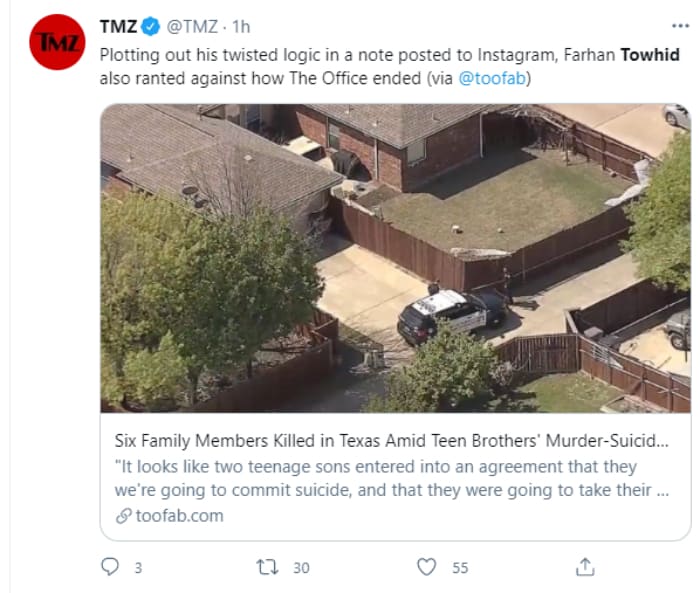This screenshot has width=700, height=593.
Task: Click the retweet count number 30
Action: [301, 568]
